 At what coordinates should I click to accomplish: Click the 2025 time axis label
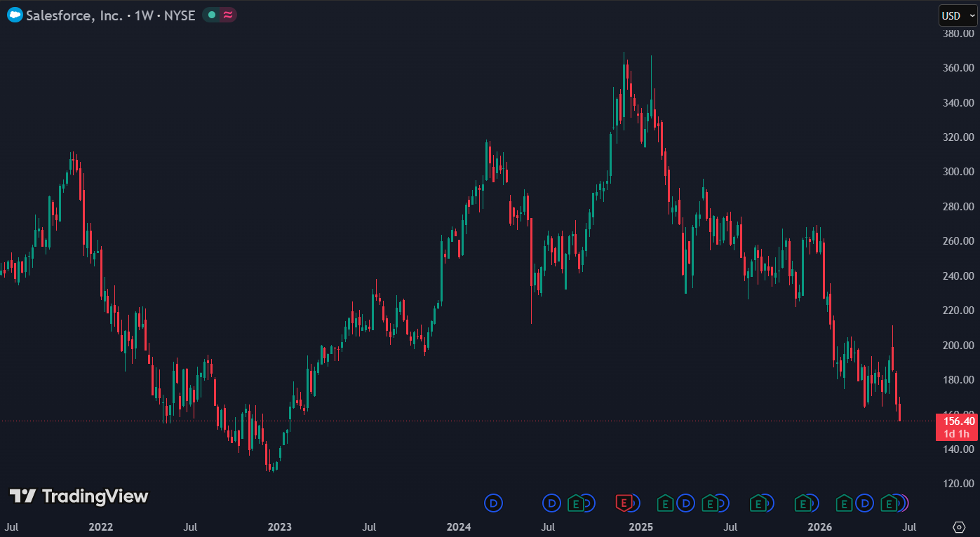[640, 526]
